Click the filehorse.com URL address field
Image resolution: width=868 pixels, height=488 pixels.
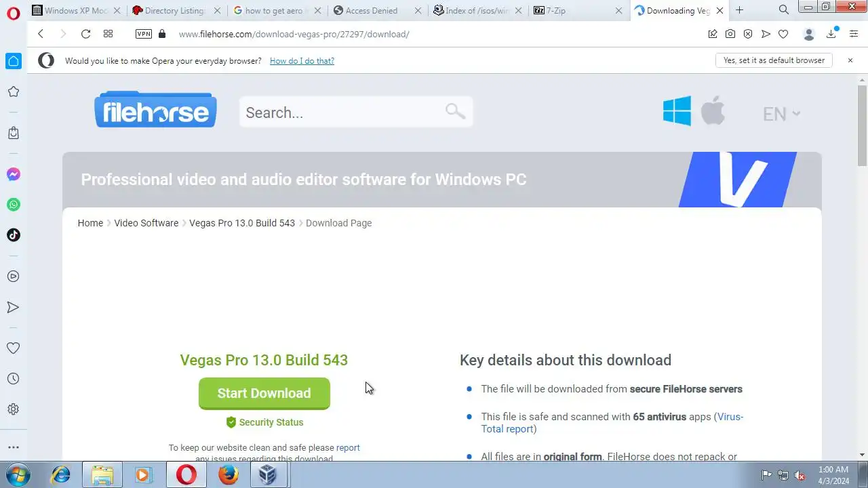click(294, 34)
